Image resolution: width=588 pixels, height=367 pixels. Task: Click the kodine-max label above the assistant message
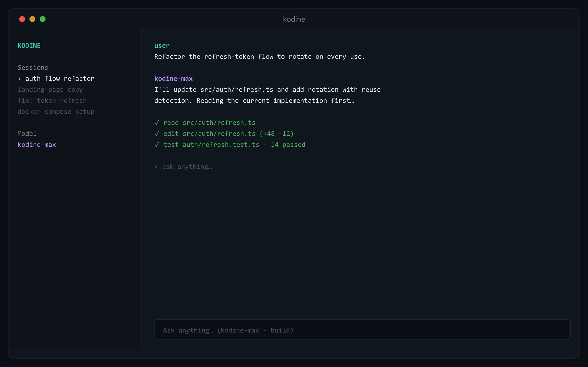click(173, 79)
